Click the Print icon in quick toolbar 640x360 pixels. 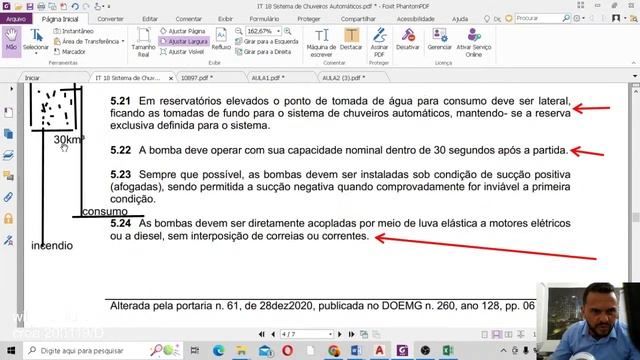click(41, 7)
